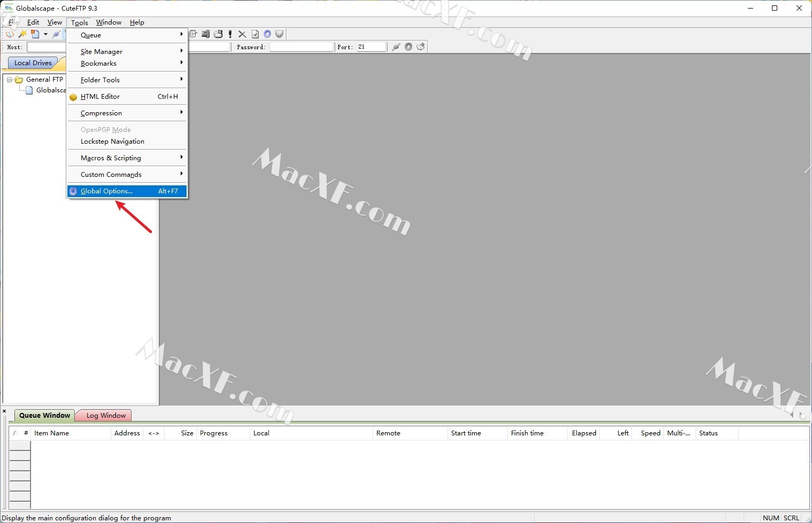Click the Remote column header
Screen dimensions: 812x523
point(410,433)
